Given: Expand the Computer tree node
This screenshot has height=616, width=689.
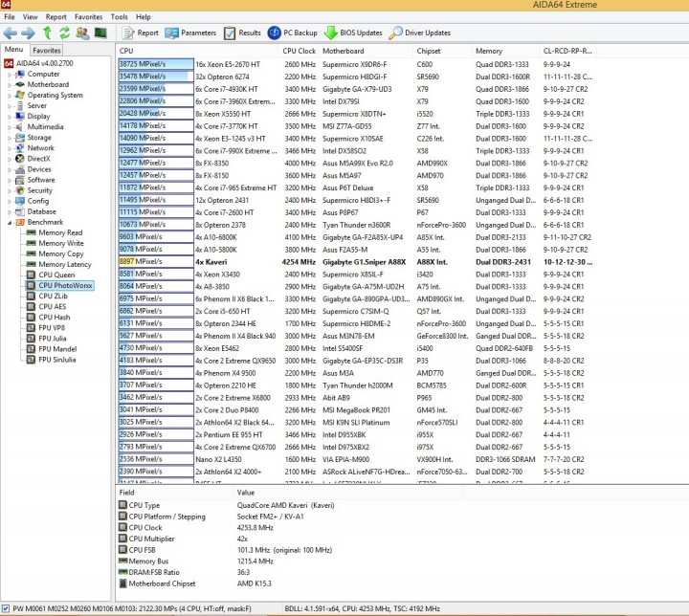Looking at the screenshot, I should [x=9, y=74].
